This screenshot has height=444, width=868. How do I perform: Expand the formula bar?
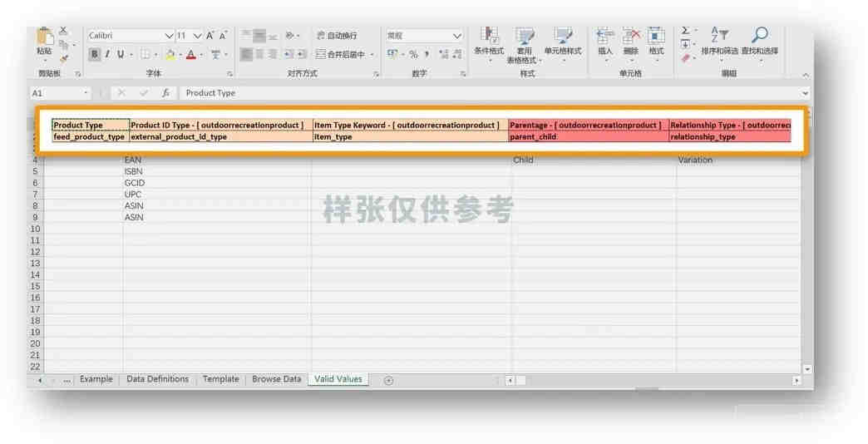(805, 93)
